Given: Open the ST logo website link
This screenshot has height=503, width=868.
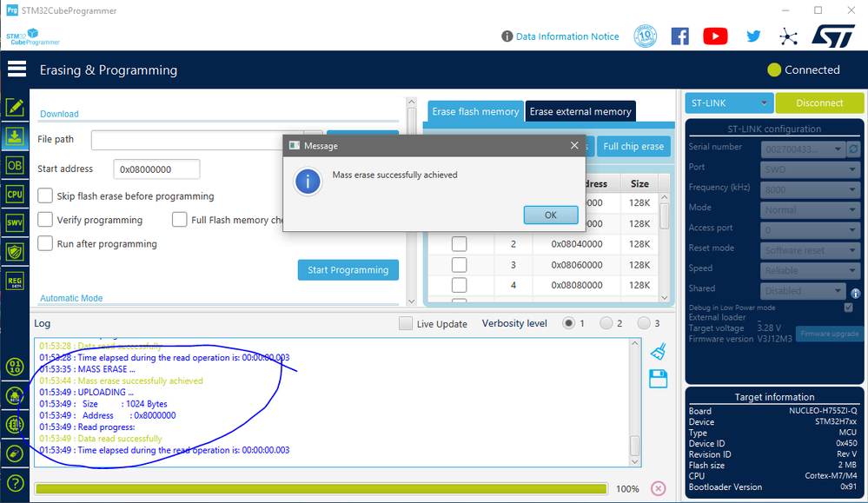Looking at the screenshot, I should pyautogui.click(x=833, y=36).
